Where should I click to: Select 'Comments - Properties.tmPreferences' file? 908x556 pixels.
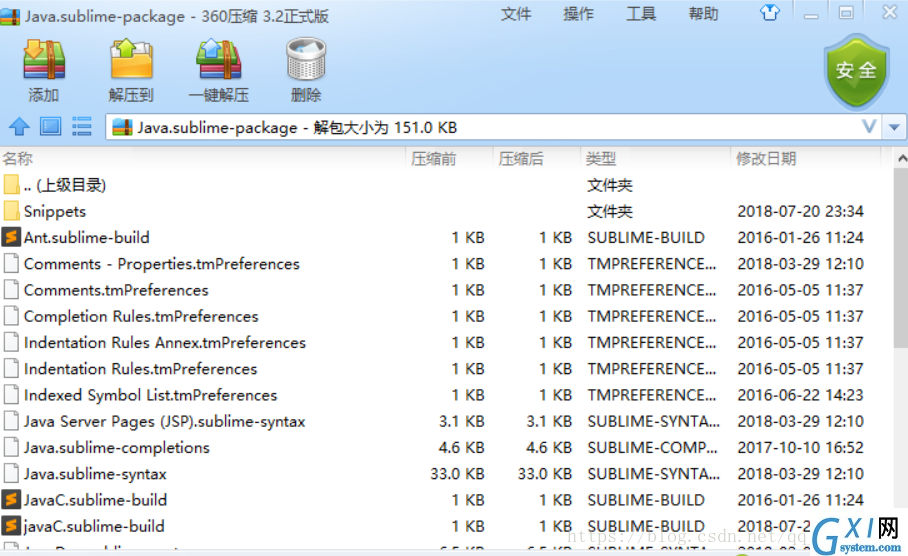click(x=162, y=264)
